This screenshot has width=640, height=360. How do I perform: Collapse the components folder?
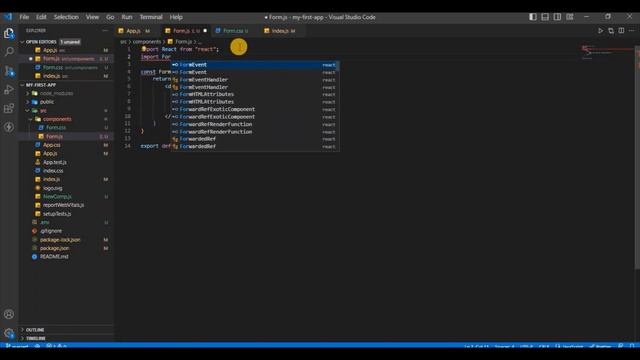(57, 119)
